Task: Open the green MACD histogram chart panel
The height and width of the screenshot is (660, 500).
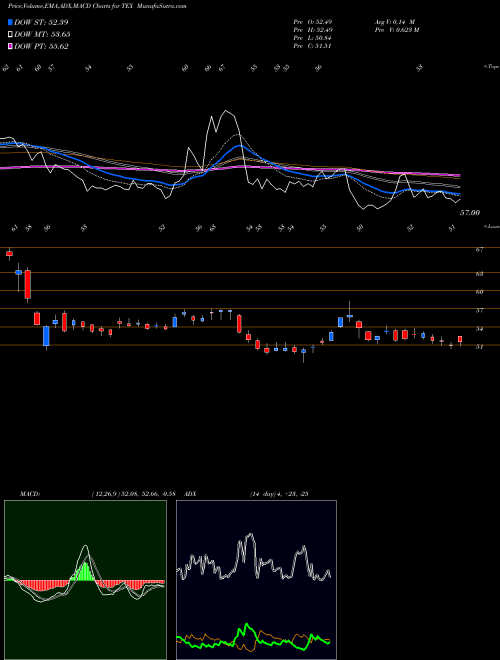Action: 85,580
